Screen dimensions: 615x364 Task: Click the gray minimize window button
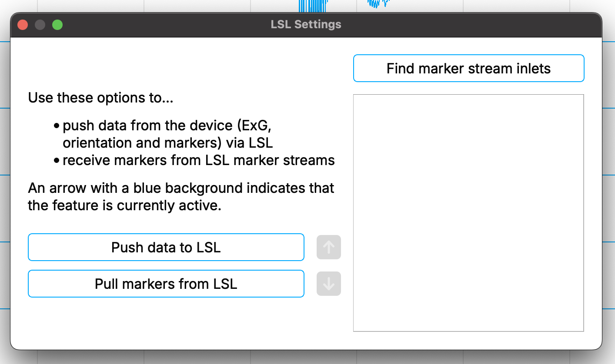[40, 25]
